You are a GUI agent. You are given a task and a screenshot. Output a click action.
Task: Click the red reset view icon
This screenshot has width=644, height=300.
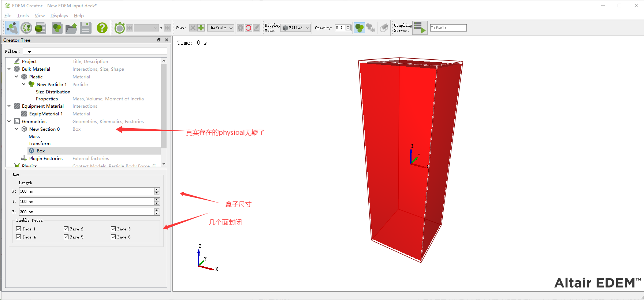point(249,28)
